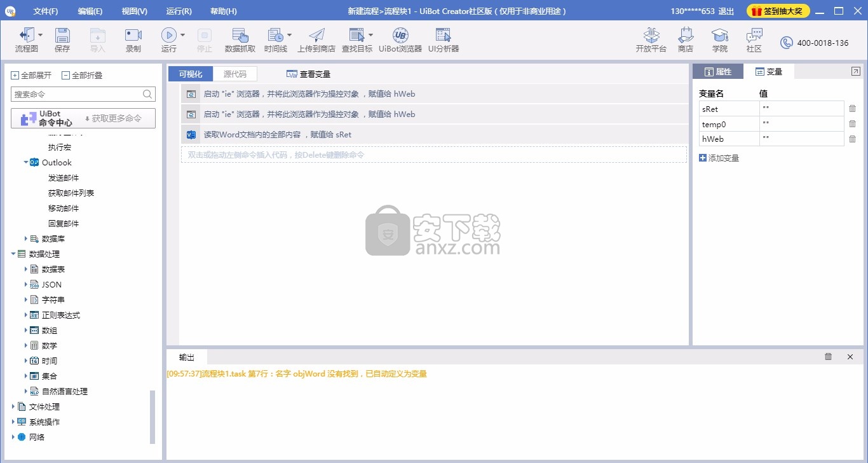Viewport: 868px width, 463px height.
Task: Click the phone icon beside 400-0018-136
Action: click(x=787, y=43)
